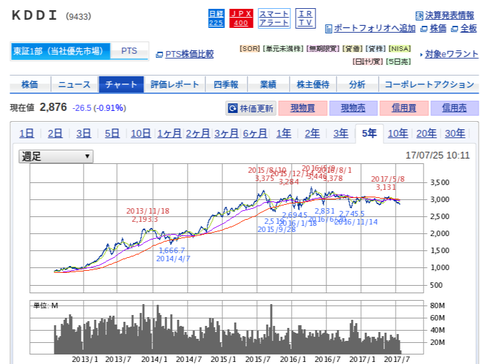The width and height of the screenshot is (480, 364).
Task: Select the 2日 chart period
Action: pyautogui.click(x=55, y=134)
